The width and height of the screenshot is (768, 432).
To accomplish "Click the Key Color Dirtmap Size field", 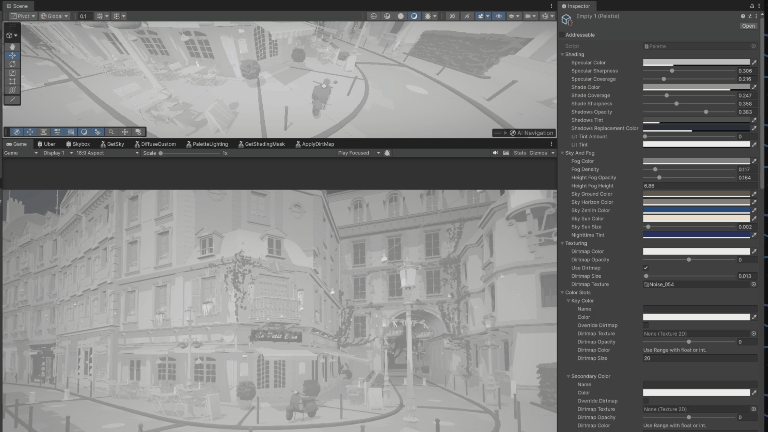I will (700, 358).
